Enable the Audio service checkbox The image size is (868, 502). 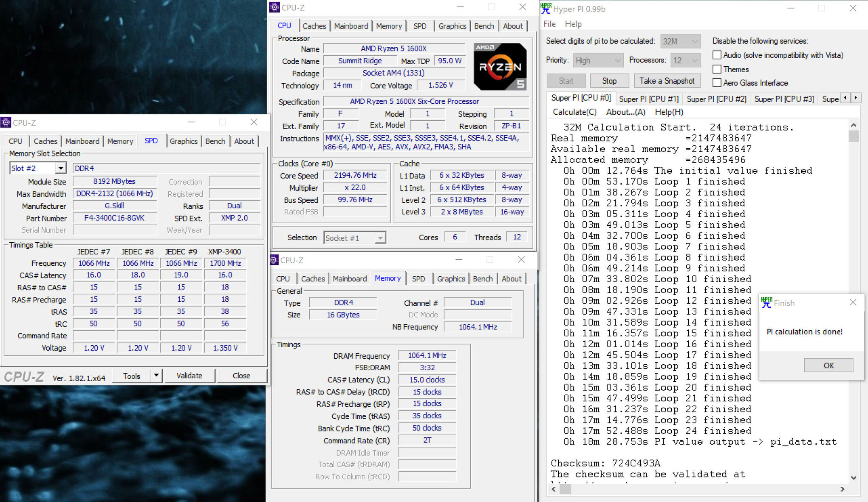pos(717,55)
